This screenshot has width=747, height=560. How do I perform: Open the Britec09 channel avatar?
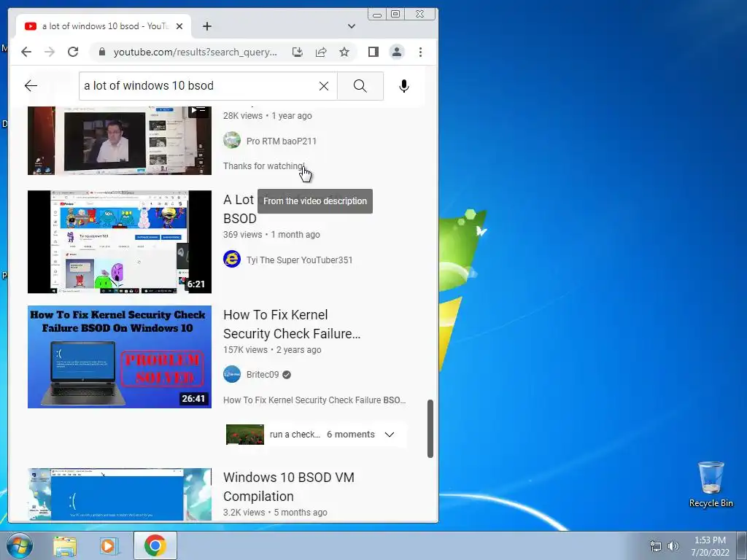tap(232, 374)
